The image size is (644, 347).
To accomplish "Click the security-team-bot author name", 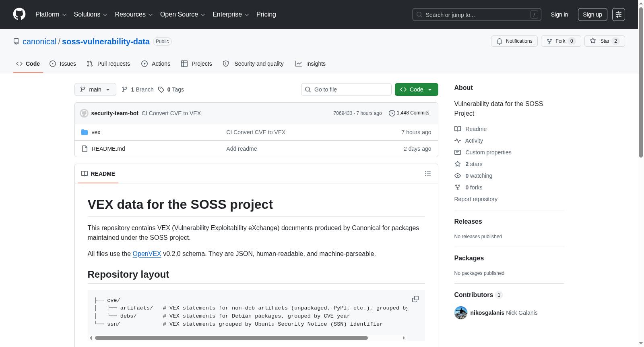I will click(115, 113).
